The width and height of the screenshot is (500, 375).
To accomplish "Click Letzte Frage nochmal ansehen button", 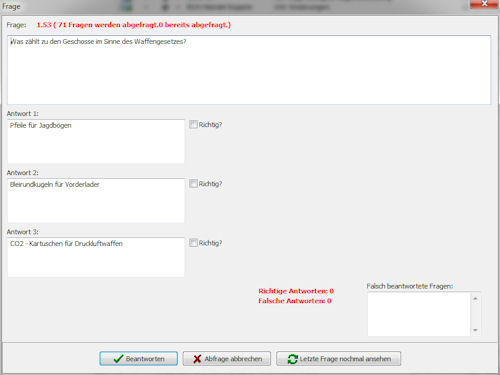I will 338,359.
